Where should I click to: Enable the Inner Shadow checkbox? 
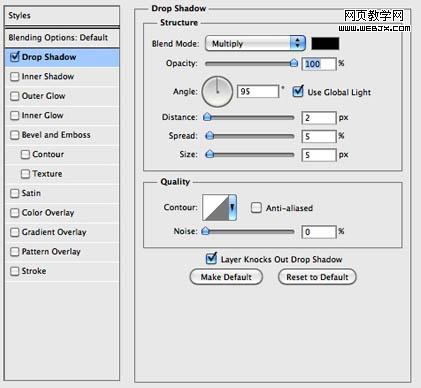point(15,77)
